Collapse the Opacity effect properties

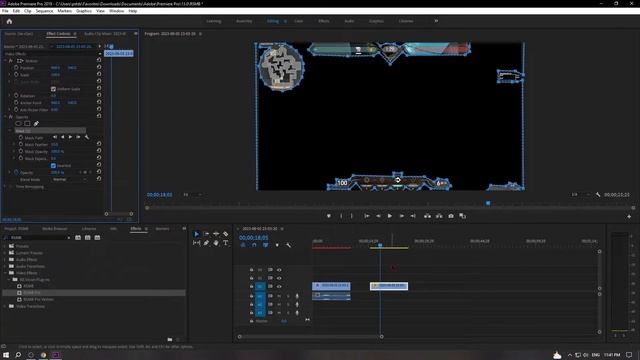coord(5,117)
